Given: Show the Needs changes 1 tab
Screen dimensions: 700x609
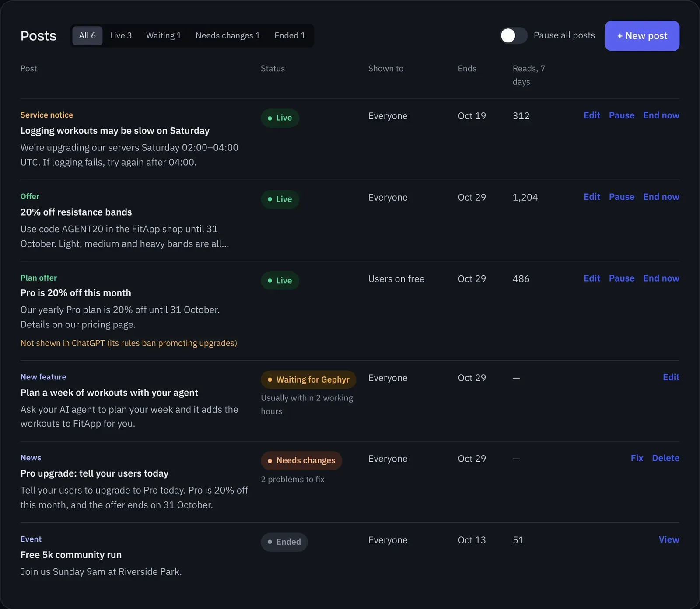Looking at the screenshot, I should tap(228, 35).
